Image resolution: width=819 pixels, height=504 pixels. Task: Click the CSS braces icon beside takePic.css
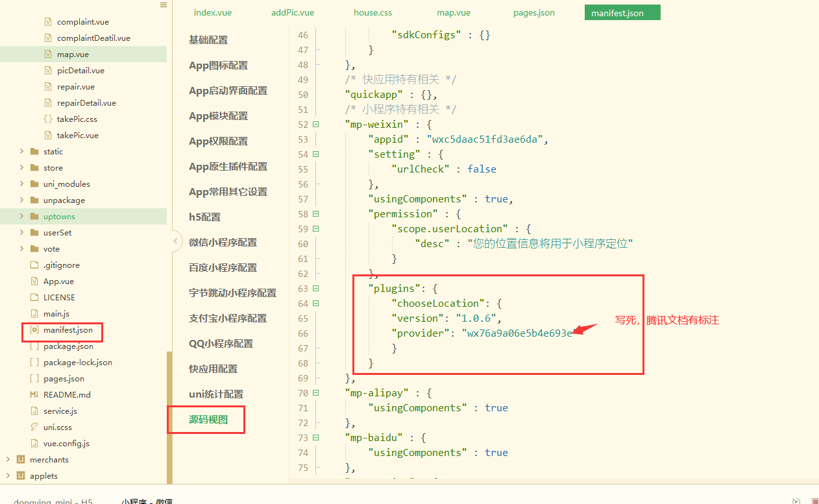pyautogui.click(x=48, y=119)
